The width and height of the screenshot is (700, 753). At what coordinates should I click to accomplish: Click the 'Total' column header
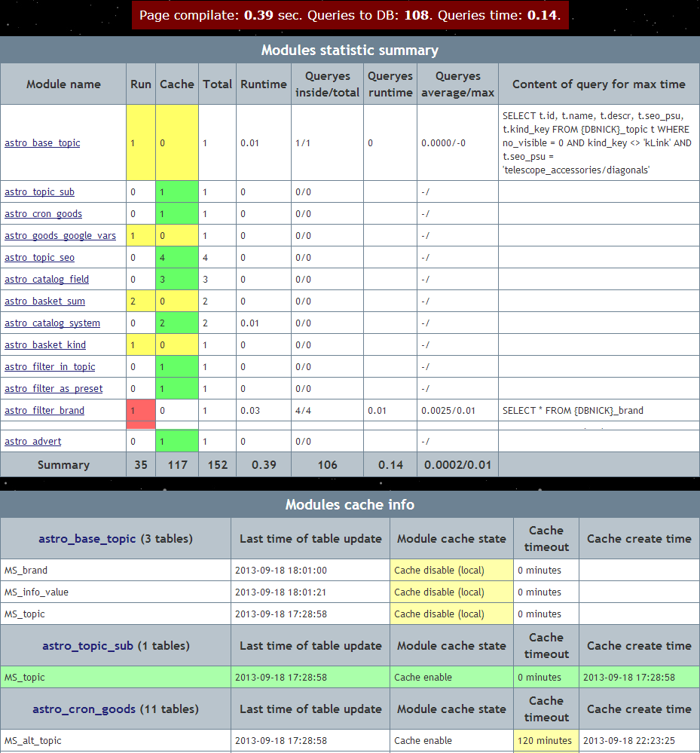(218, 84)
